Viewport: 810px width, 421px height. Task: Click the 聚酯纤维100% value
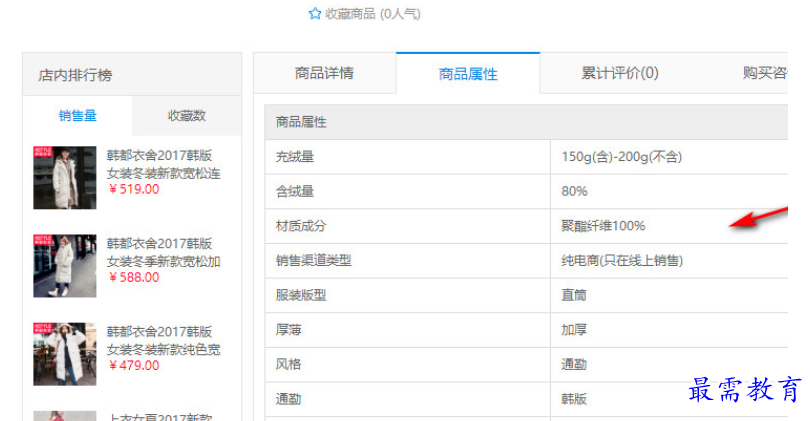tap(603, 226)
